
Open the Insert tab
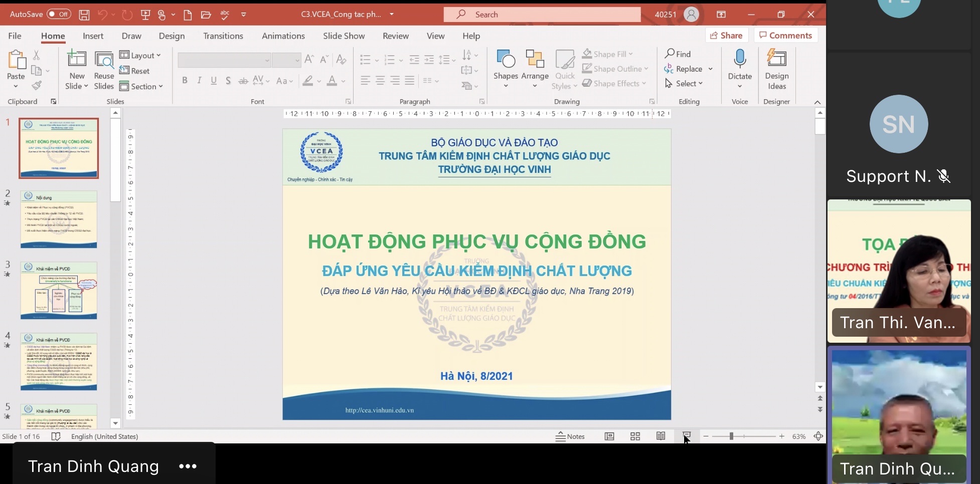coord(93,36)
